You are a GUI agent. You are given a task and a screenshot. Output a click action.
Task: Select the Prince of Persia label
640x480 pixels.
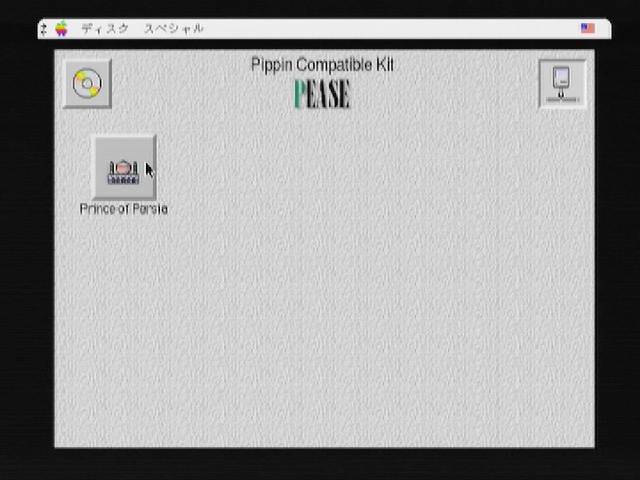coord(124,209)
